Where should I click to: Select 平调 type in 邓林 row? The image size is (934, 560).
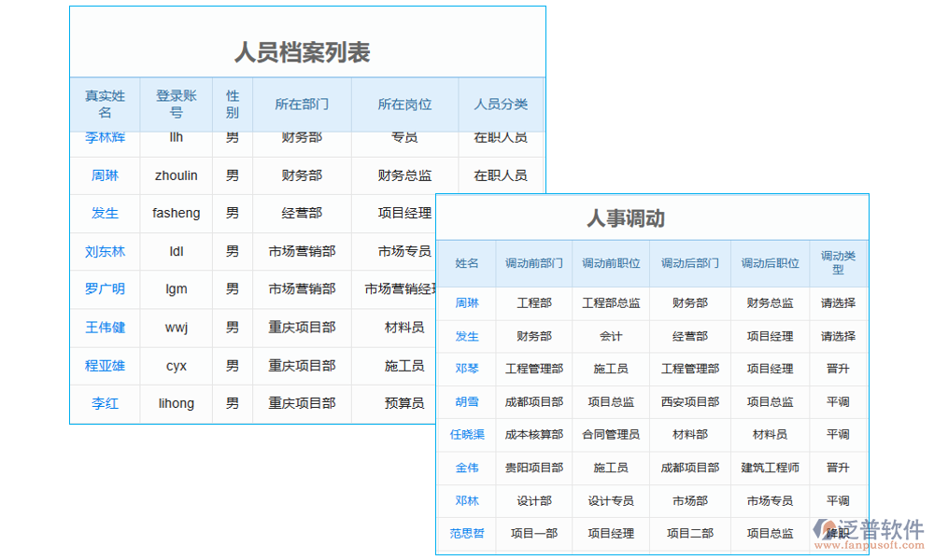click(x=838, y=501)
